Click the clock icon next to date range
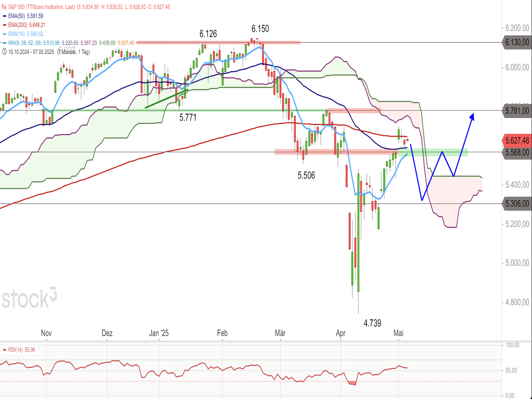The width and height of the screenshot is (532, 399). (x=4, y=52)
